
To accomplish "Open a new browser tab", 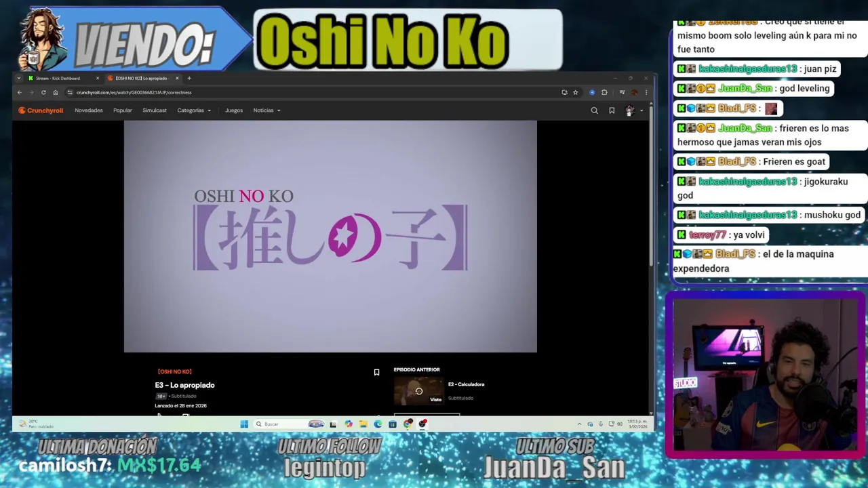I will (x=189, y=78).
